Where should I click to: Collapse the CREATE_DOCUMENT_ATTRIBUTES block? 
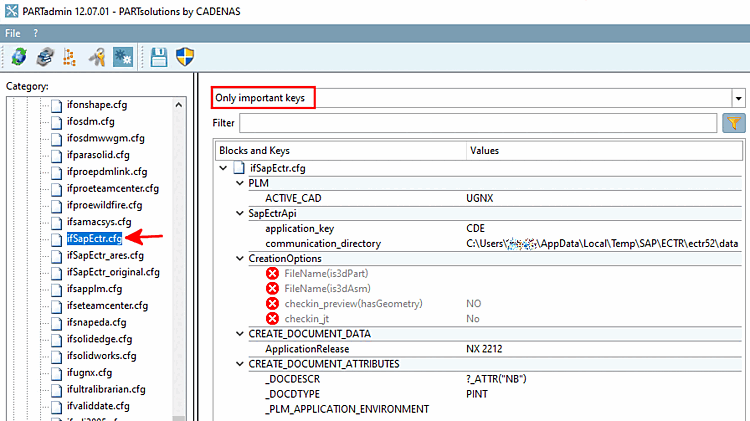point(240,364)
